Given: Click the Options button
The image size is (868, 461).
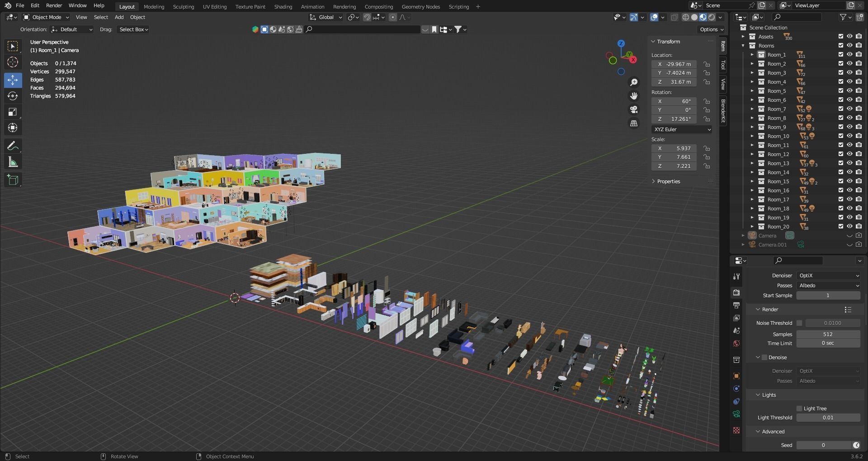Looking at the screenshot, I should tap(712, 29).
